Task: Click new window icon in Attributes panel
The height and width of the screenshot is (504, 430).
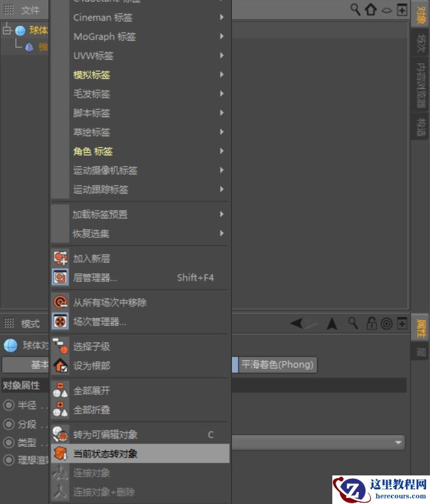Action: 401,323
